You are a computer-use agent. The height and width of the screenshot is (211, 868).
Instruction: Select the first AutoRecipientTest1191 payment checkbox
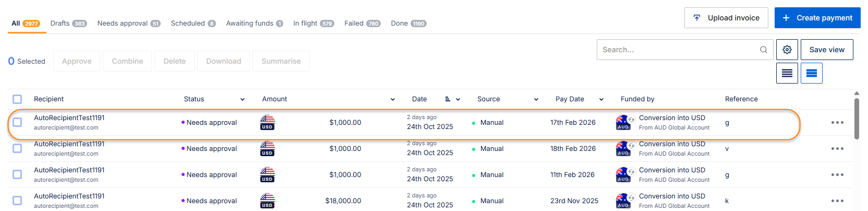pyautogui.click(x=17, y=122)
